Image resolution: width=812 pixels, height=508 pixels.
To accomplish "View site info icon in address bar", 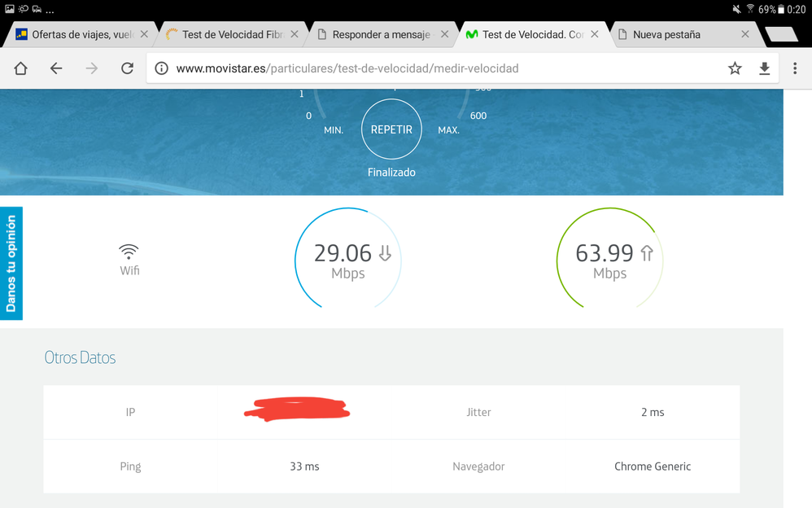I will coord(161,68).
